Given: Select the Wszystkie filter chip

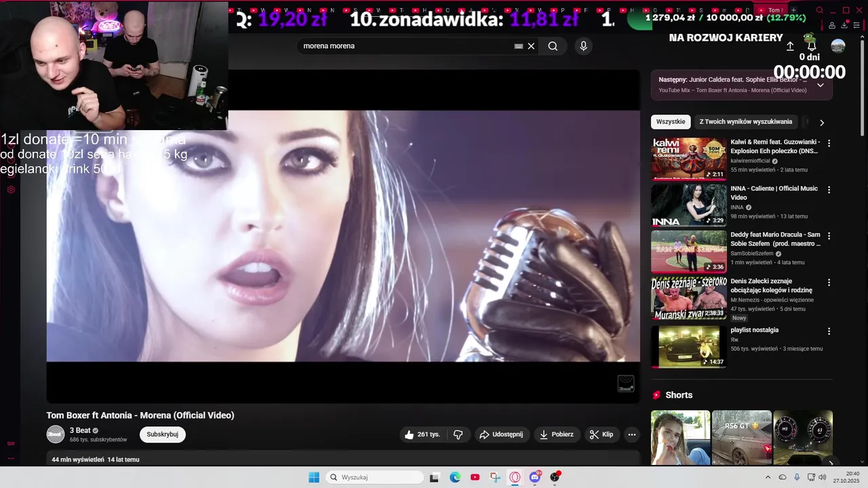Looking at the screenshot, I should (x=671, y=122).
